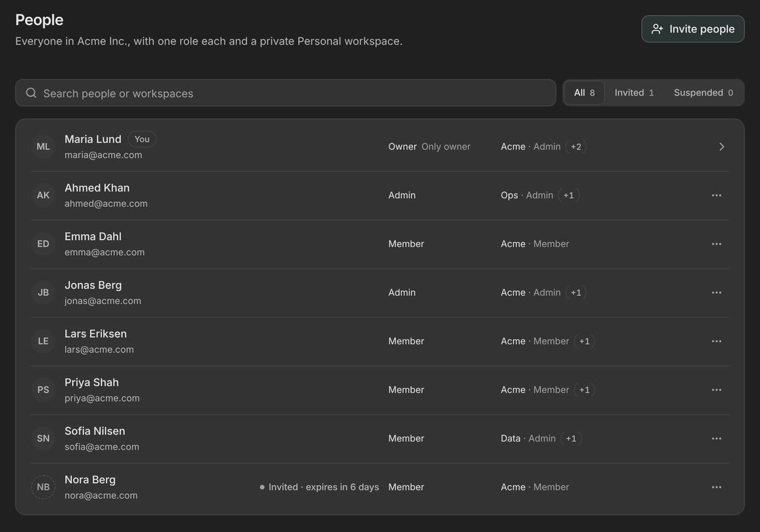Click Ahmed Khan's Admin role label
The height and width of the screenshot is (532, 760).
coord(402,195)
